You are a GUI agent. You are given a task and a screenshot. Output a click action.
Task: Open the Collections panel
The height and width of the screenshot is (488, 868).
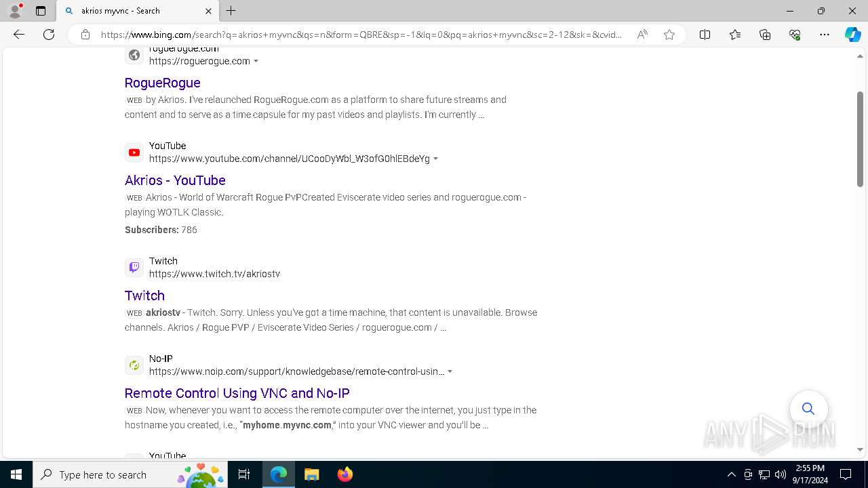point(765,35)
